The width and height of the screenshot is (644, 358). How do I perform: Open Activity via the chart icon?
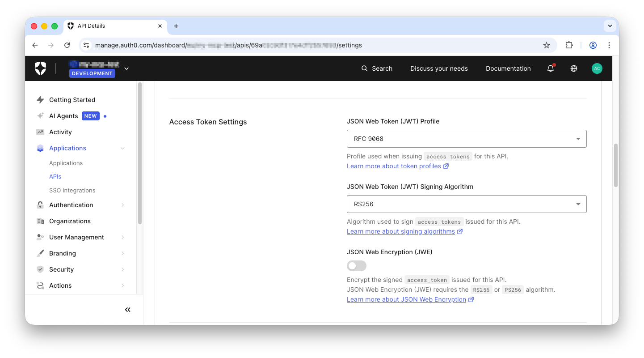point(39,132)
